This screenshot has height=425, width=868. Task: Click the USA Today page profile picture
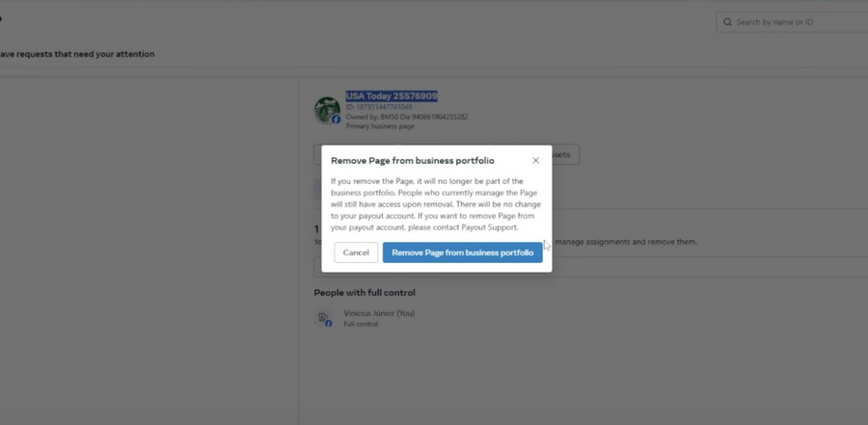tap(327, 110)
